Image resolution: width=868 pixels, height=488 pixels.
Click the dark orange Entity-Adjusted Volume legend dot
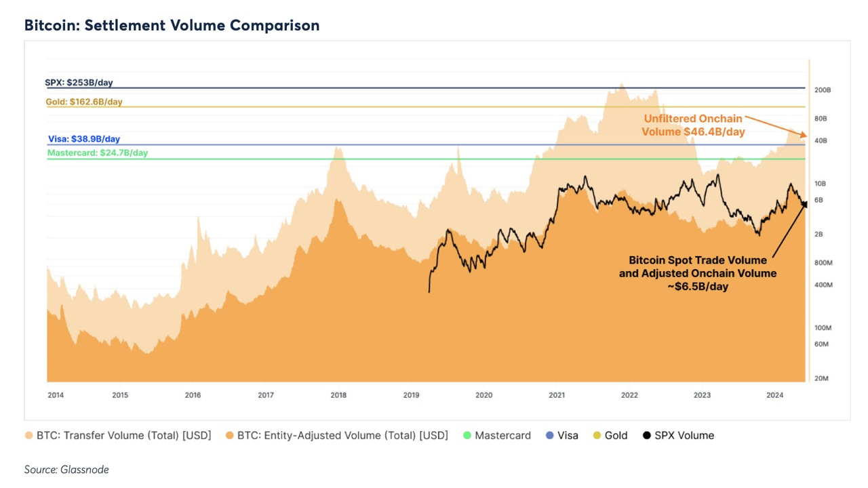[x=229, y=436]
